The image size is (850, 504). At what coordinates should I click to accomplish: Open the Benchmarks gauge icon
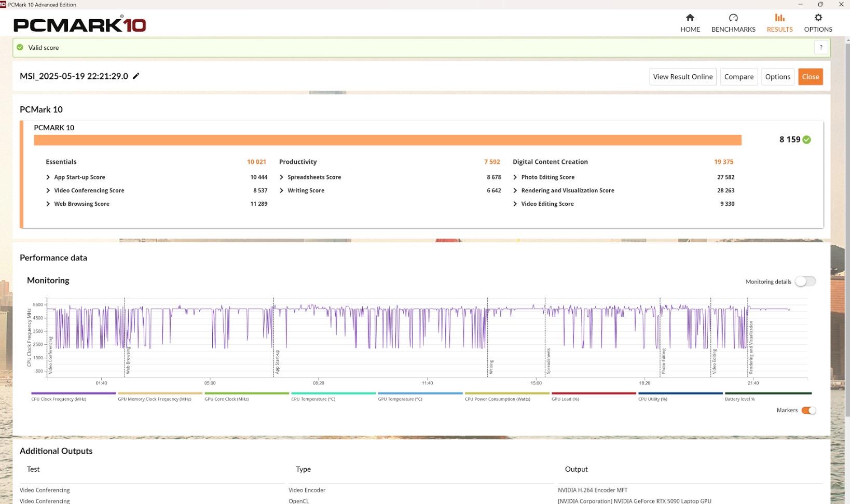pos(733,18)
